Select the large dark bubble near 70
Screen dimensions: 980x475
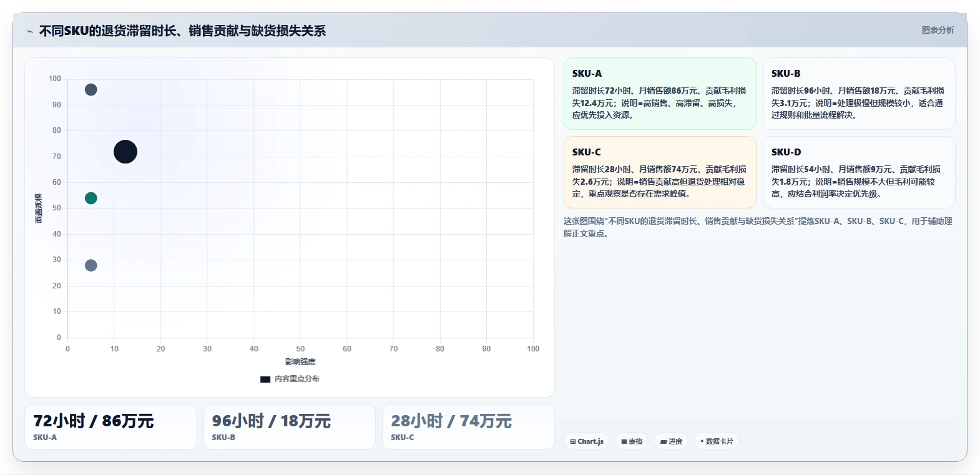click(125, 152)
